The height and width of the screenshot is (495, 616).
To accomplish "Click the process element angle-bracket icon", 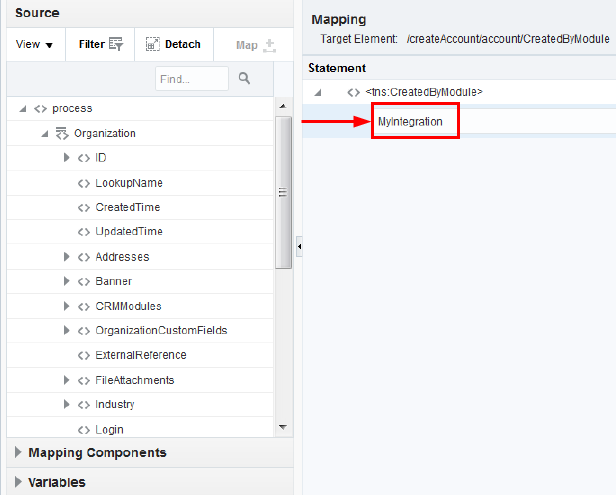I will point(40,109).
